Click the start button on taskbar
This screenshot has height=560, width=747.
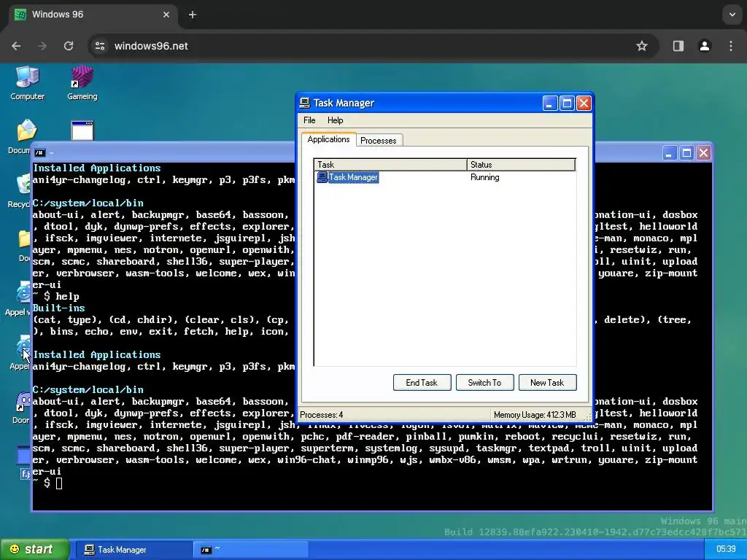click(34, 550)
